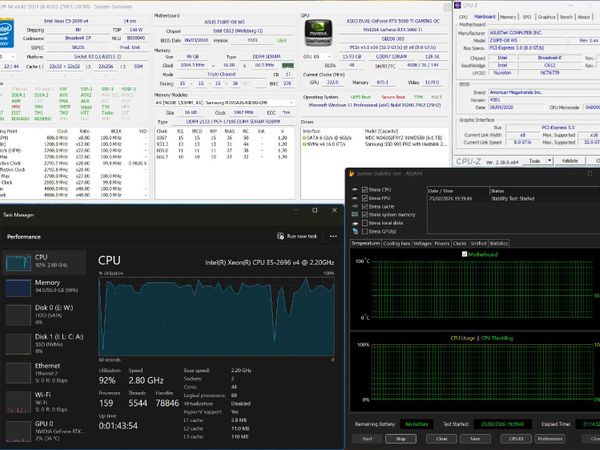Maximize the Task Manager window
The image size is (600, 450).
click(315, 210)
